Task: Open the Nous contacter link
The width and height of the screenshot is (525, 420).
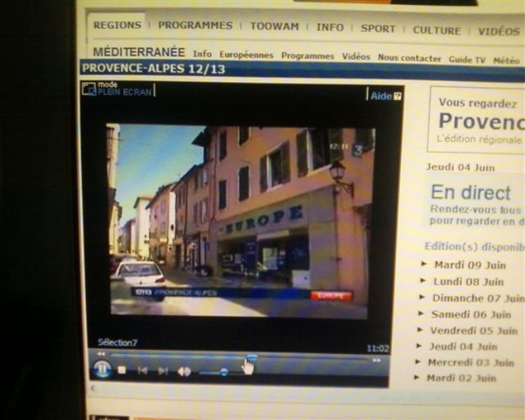Action: (x=409, y=58)
